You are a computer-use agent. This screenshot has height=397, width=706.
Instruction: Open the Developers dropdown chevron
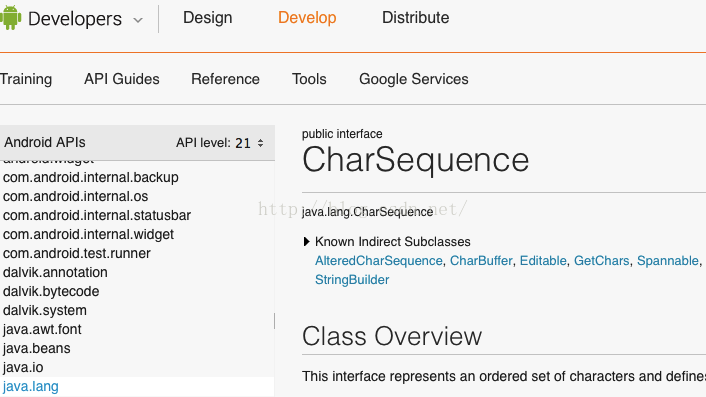tap(138, 20)
